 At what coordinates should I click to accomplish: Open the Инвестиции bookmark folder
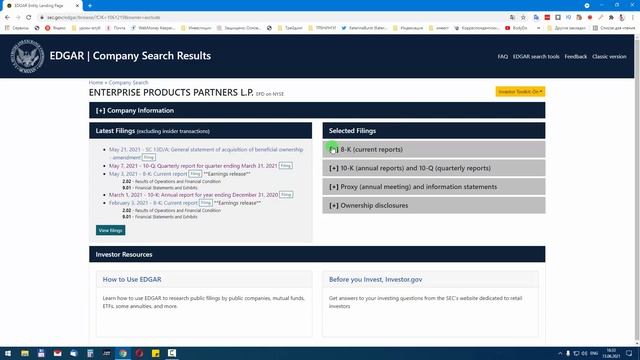(x=196, y=28)
